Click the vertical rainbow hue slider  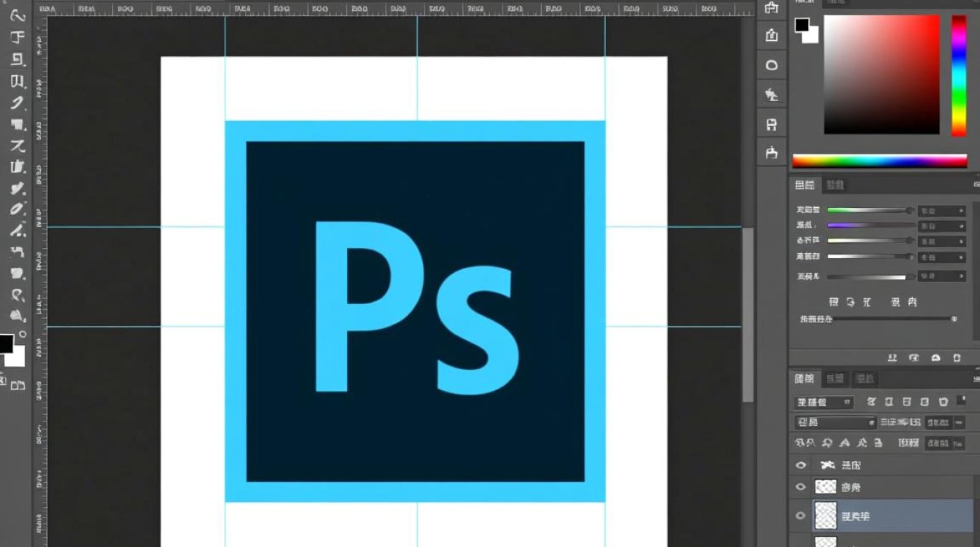(959, 75)
